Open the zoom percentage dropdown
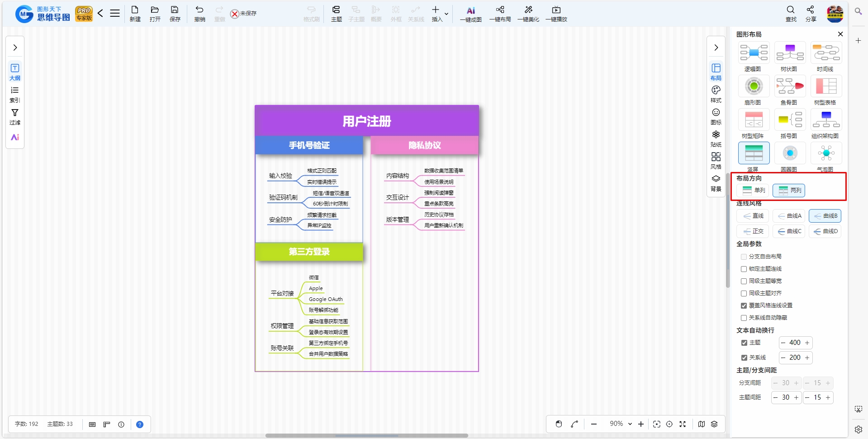The width and height of the screenshot is (868, 439). 630,424
